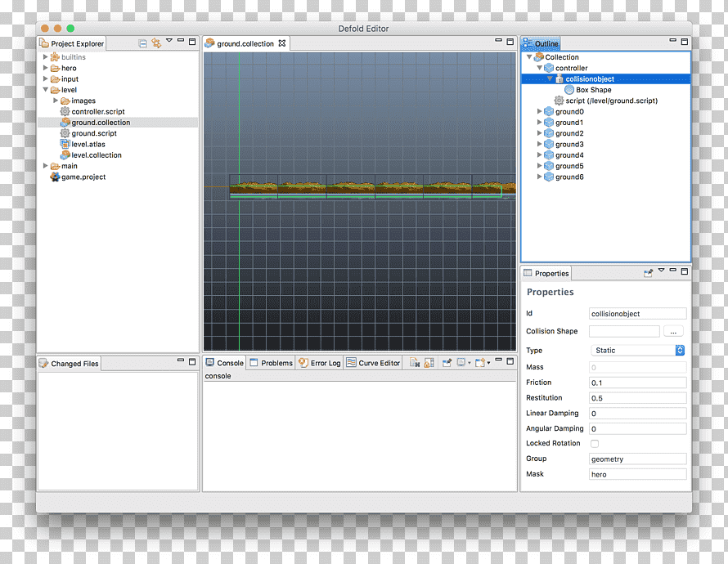
Task: Click the Collision Shape browse button
Action: (x=673, y=331)
